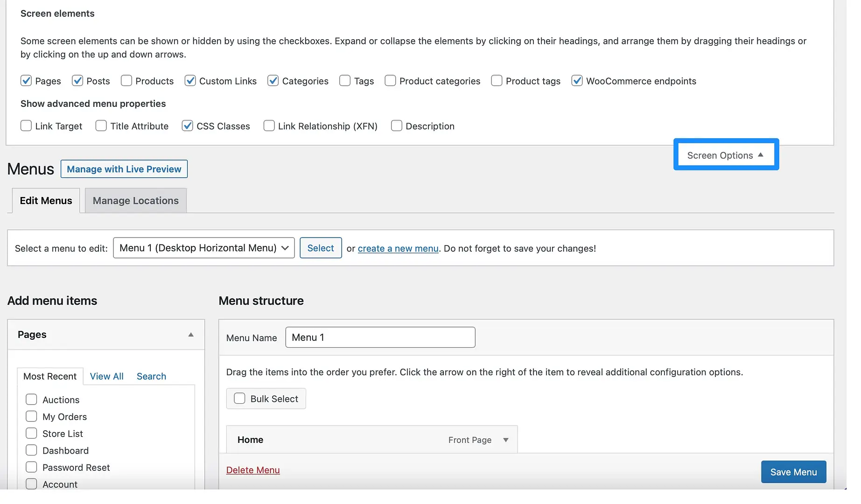
Task: Collapse the Pages accordion panel
Action: (190, 334)
